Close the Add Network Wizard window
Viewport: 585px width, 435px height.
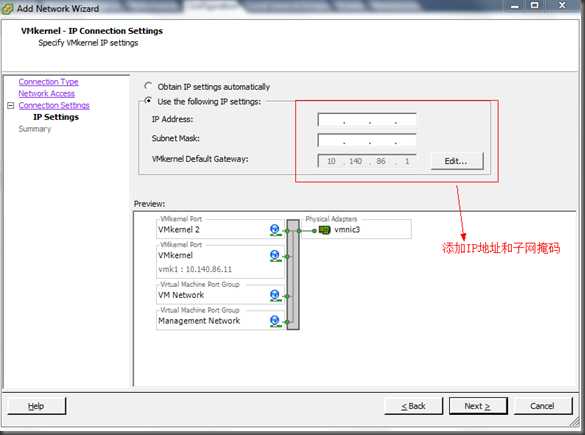pos(562,6)
